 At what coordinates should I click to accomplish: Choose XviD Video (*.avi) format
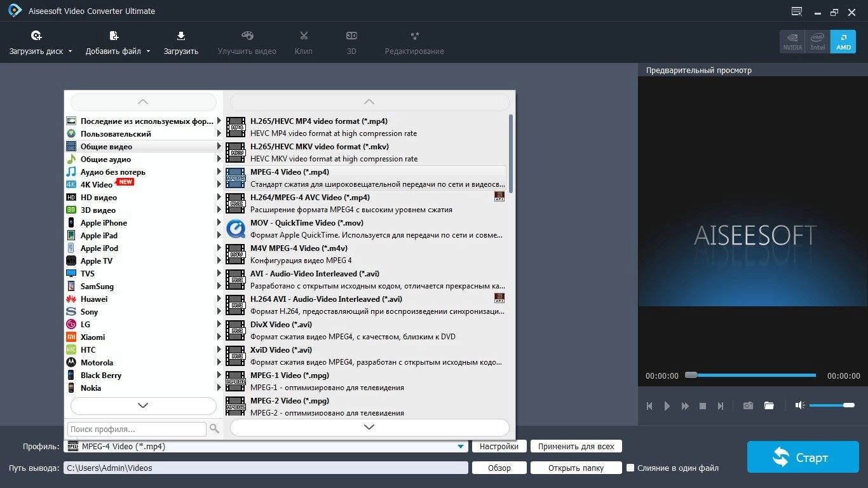pos(366,356)
